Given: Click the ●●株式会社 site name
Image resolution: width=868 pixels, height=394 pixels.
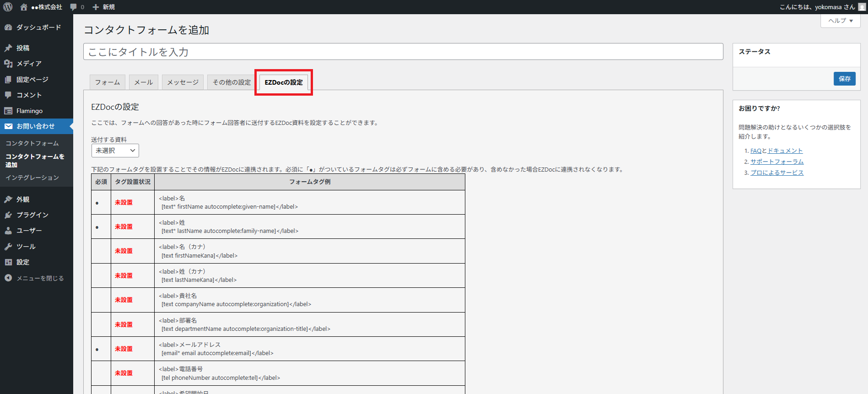Looking at the screenshot, I should point(47,7).
